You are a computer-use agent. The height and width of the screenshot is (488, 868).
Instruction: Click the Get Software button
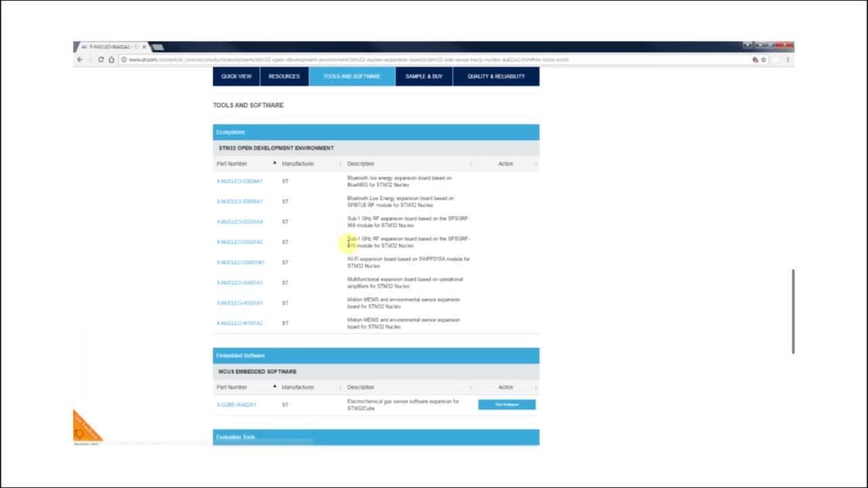click(x=507, y=405)
